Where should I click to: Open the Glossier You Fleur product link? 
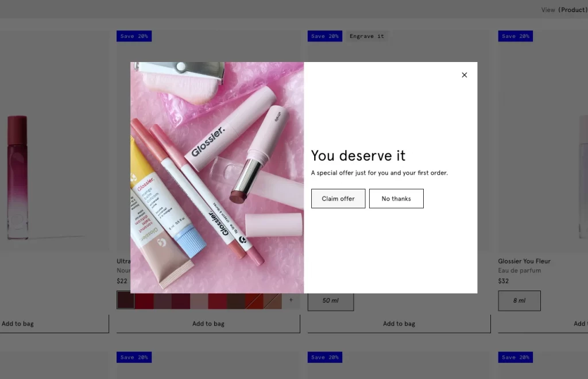click(x=524, y=261)
